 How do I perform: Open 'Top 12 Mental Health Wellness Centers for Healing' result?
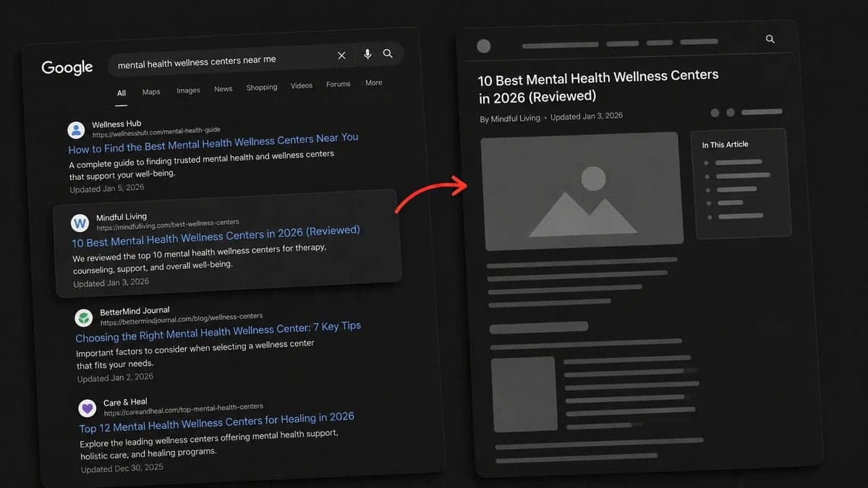point(217,423)
